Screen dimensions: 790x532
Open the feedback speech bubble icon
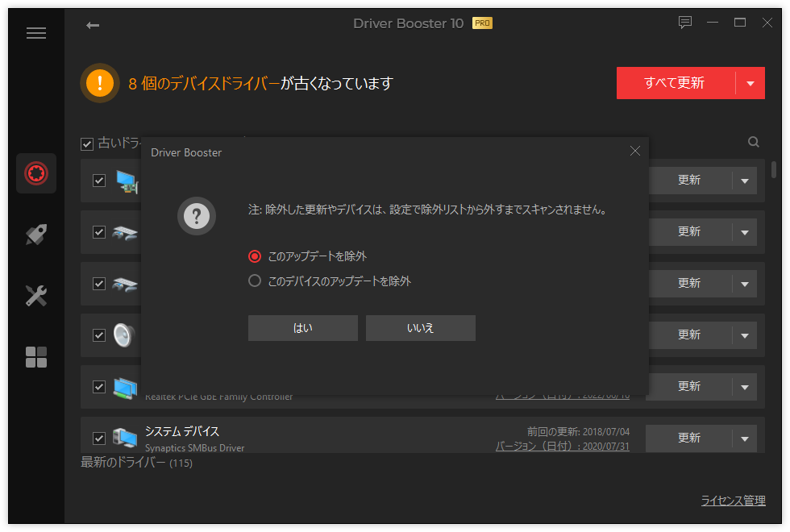coord(684,23)
